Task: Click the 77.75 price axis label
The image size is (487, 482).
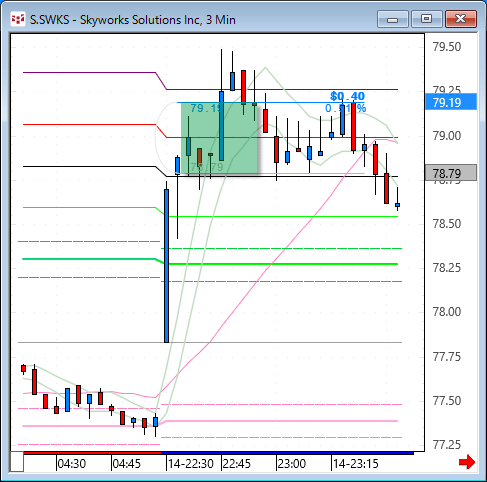Action: pyautogui.click(x=447, y=357)
